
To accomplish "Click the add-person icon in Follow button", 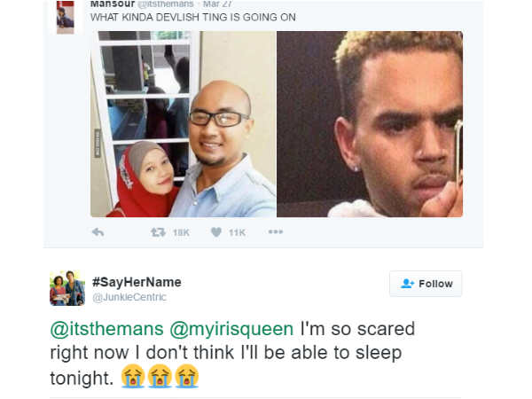I will coord(407,284).
